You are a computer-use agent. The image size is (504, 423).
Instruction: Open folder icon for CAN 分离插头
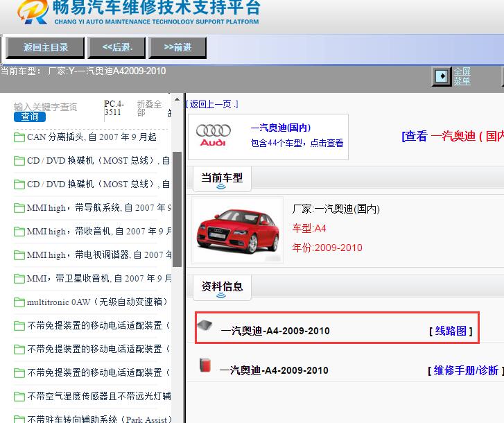(x=19, y=137)
